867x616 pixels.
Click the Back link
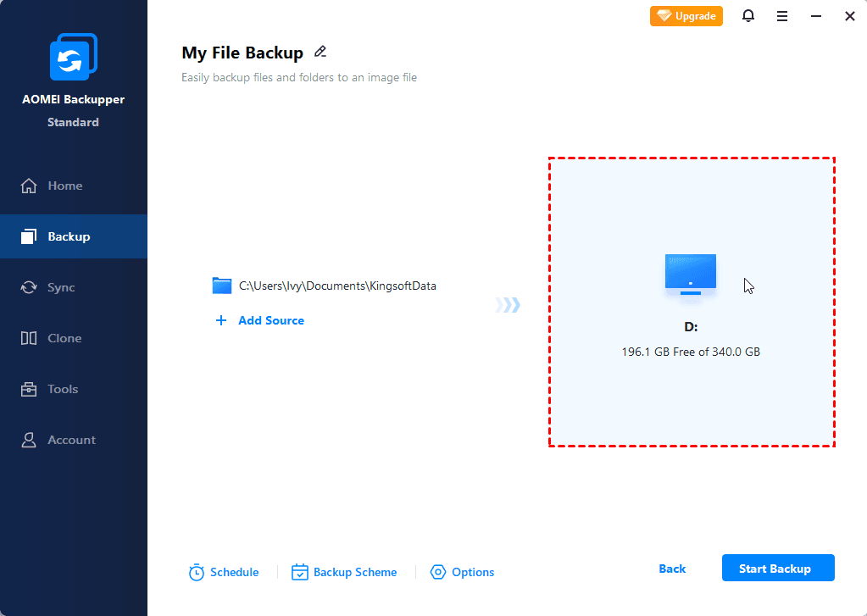tap(671, 569)
